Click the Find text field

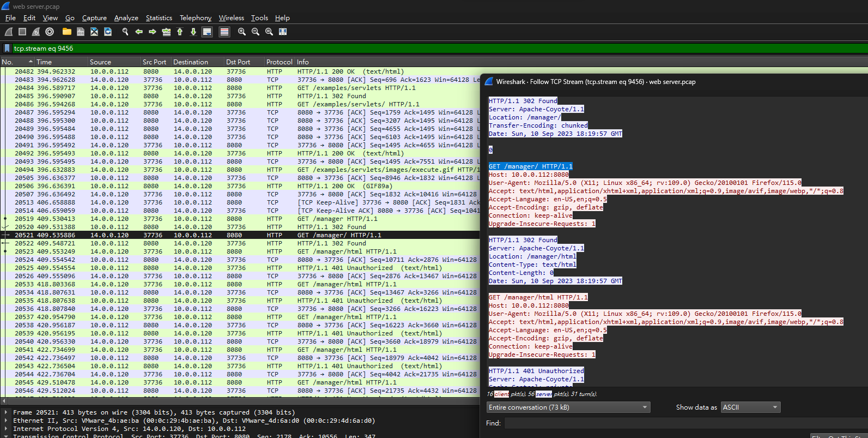click(685, 423)
